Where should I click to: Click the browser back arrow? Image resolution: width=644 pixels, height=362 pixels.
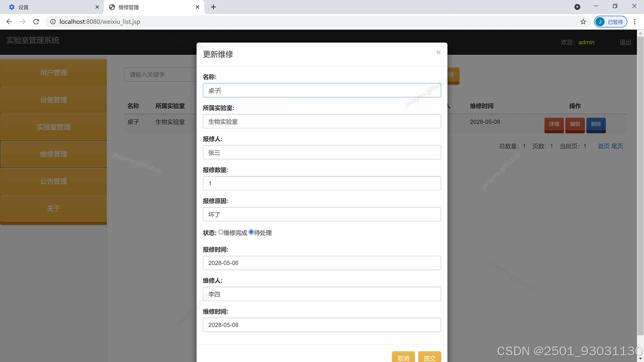[9, 21]
